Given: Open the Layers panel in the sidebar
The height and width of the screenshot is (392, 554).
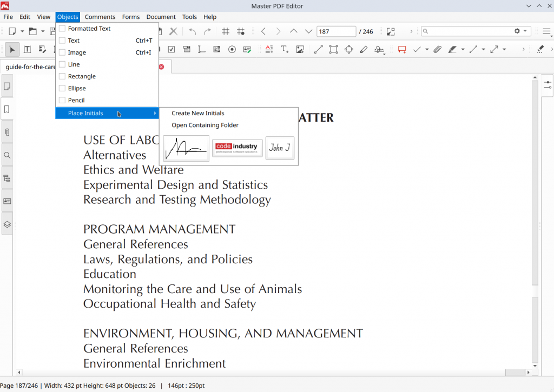Looking at the screenshot, I should pyautogui.click(x=7, y=224).
